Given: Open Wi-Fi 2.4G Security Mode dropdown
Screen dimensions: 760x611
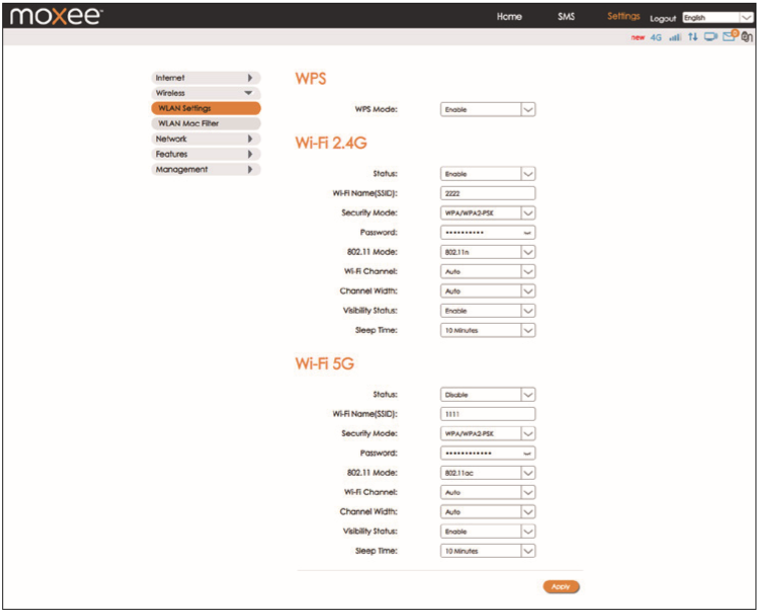Looking at the screenshot, I should 488,213.
